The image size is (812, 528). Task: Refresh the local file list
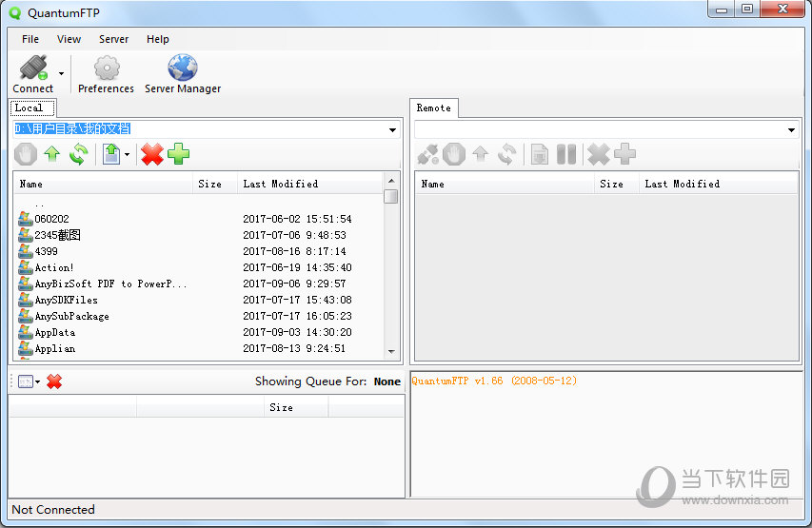tap(78, 154)
